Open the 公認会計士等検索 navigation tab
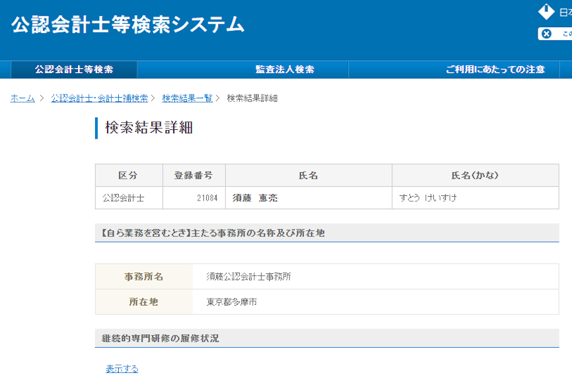The height and width of the screenshot is (392, 572). (74, 69)
